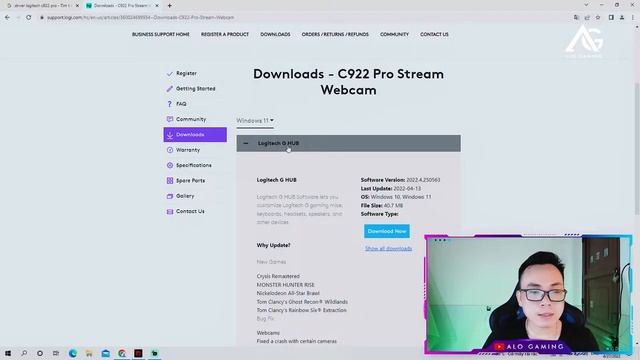Click the 'Crysis Remastered' list entry
Screen dimensions: 640x360
278,276
